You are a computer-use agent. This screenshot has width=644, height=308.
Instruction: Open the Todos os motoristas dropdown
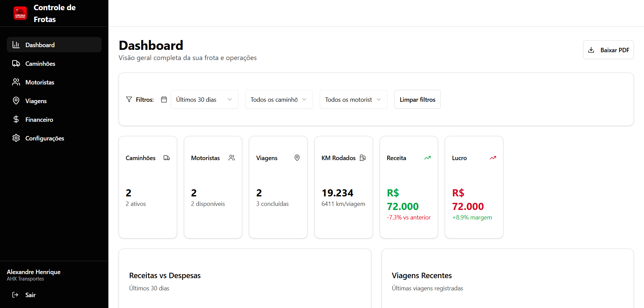(353, 99)
